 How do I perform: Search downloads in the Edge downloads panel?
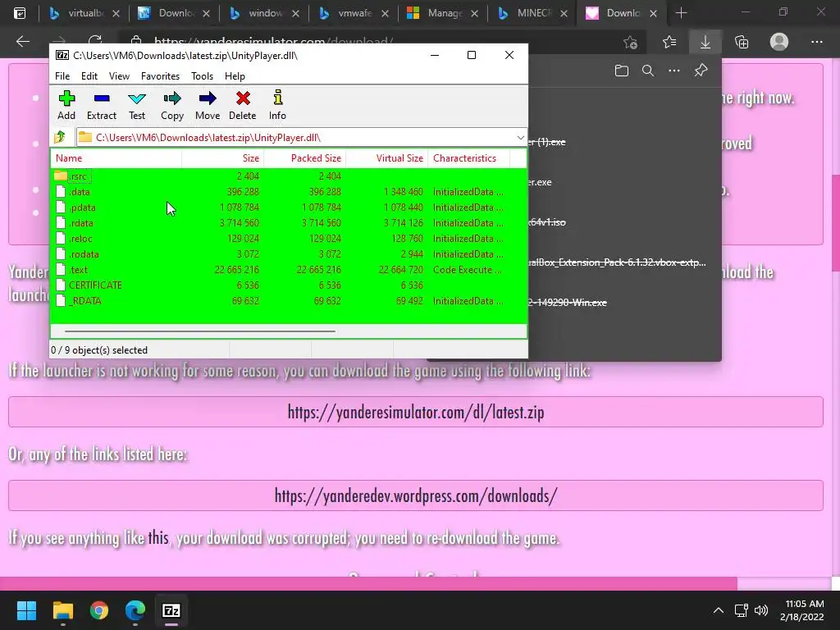(648, 71)
